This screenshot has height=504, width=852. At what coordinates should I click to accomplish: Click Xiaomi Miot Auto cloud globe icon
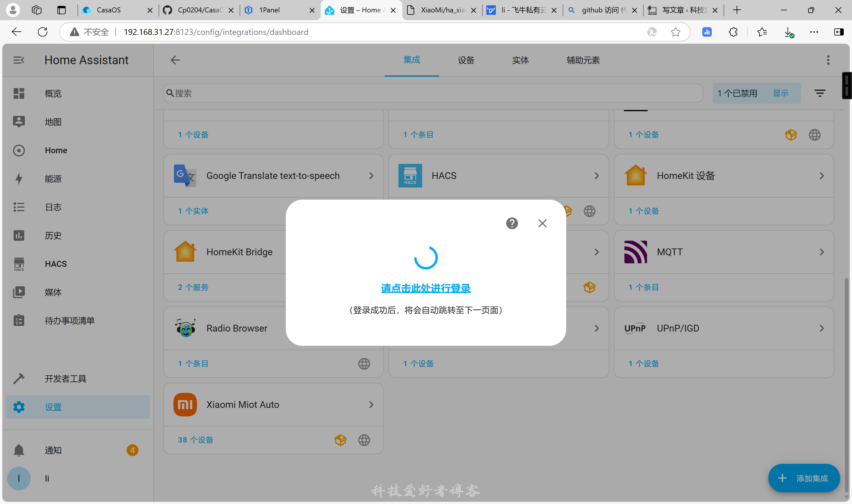(364, 440)
